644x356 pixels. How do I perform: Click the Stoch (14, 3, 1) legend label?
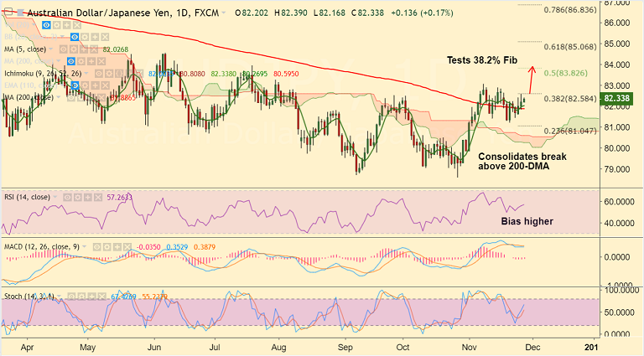click(29, 297)
